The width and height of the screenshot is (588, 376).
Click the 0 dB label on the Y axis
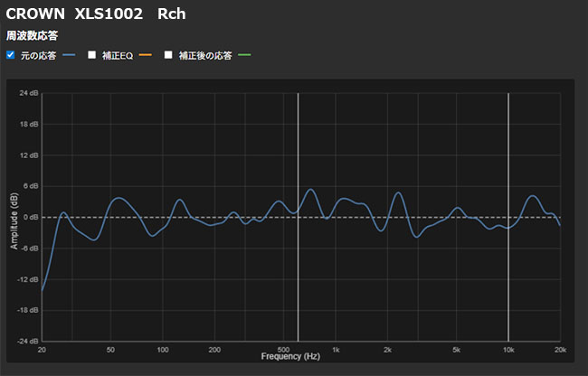coord(31,217)
